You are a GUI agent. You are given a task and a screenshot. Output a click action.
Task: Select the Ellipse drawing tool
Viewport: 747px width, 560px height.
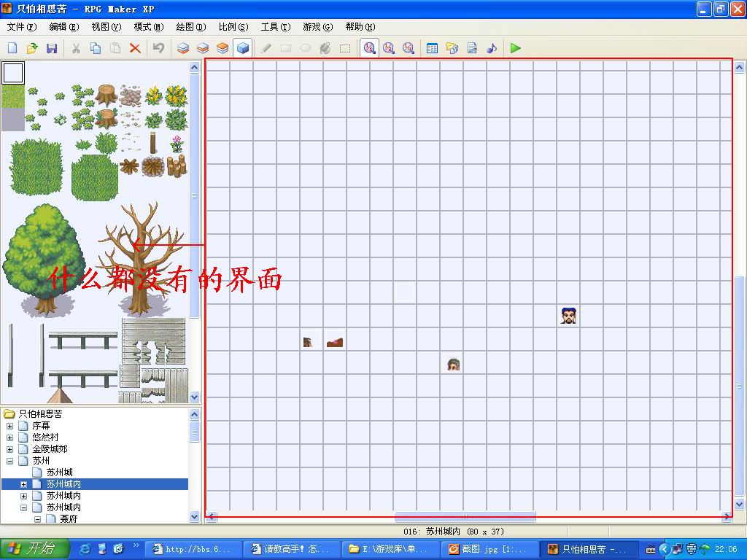click(306, 48)
